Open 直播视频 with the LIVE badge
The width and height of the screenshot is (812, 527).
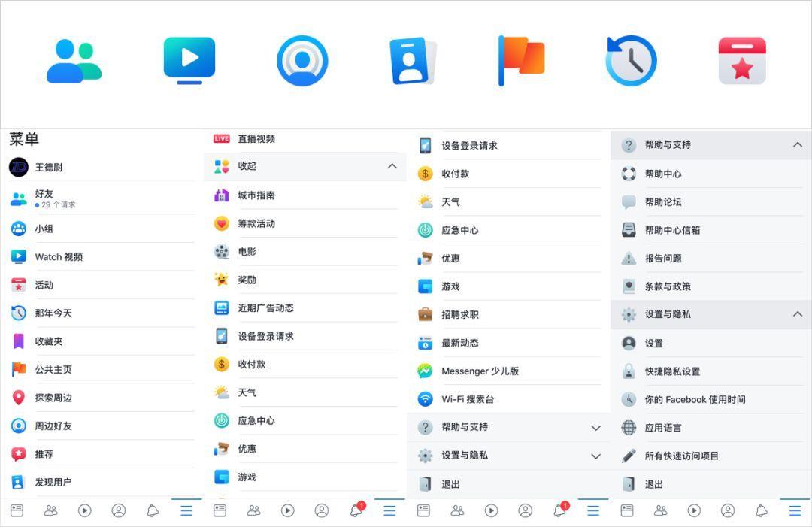coord(221,139)
